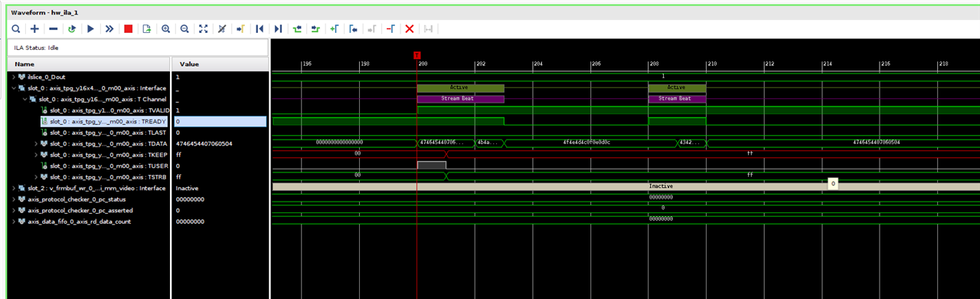Screen dimensions: 980x299
Task: Stop the trigger with the red square
Action: [x=128, y=28]
